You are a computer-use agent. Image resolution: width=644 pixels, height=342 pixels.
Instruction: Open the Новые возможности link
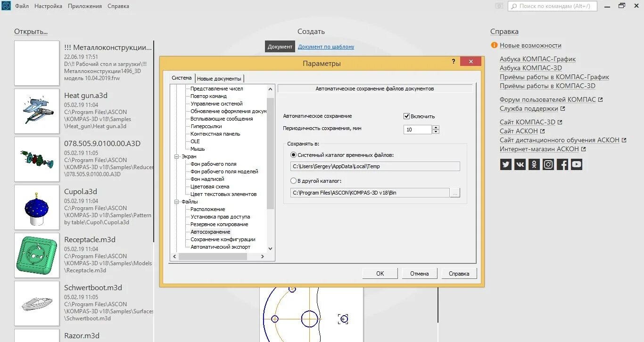(x=530, y=45)
